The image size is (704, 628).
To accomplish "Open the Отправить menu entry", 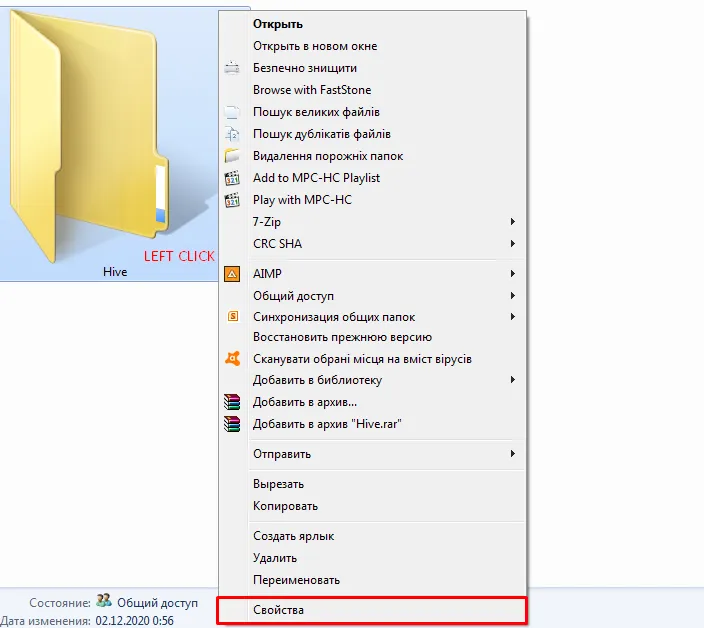I will pyautogui.click(x=372, y=454).
